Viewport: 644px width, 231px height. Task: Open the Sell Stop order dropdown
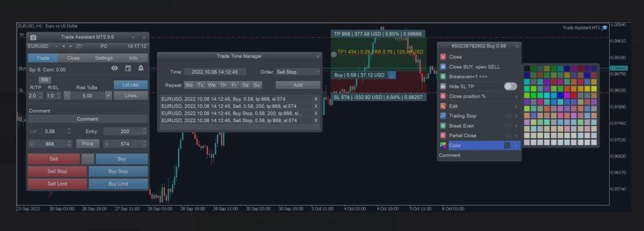tap(298, 72)
